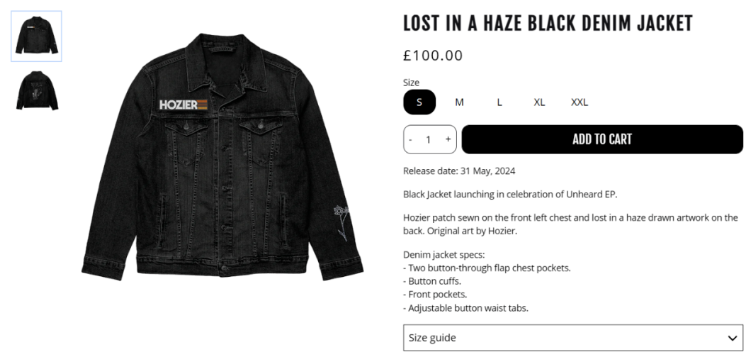Click the £100.00 price text
Viewport: 751px width, 364px height.
click(433, 56)
